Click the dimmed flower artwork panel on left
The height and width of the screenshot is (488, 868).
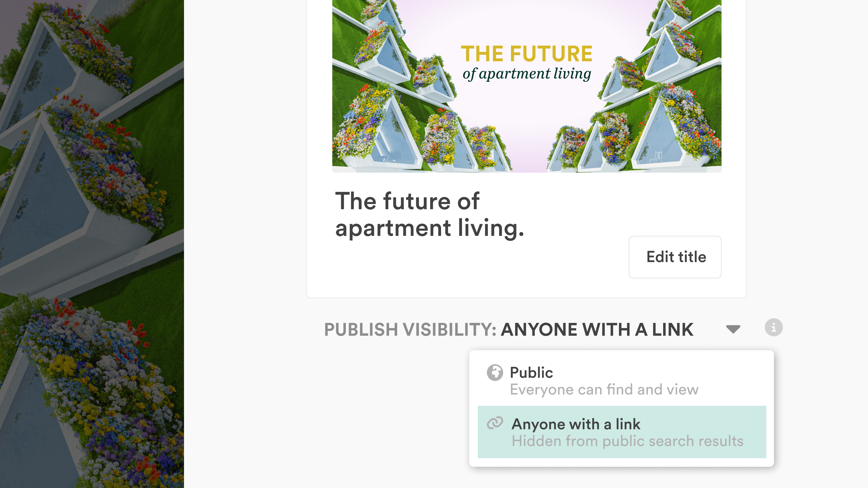(x=92, y=244)
